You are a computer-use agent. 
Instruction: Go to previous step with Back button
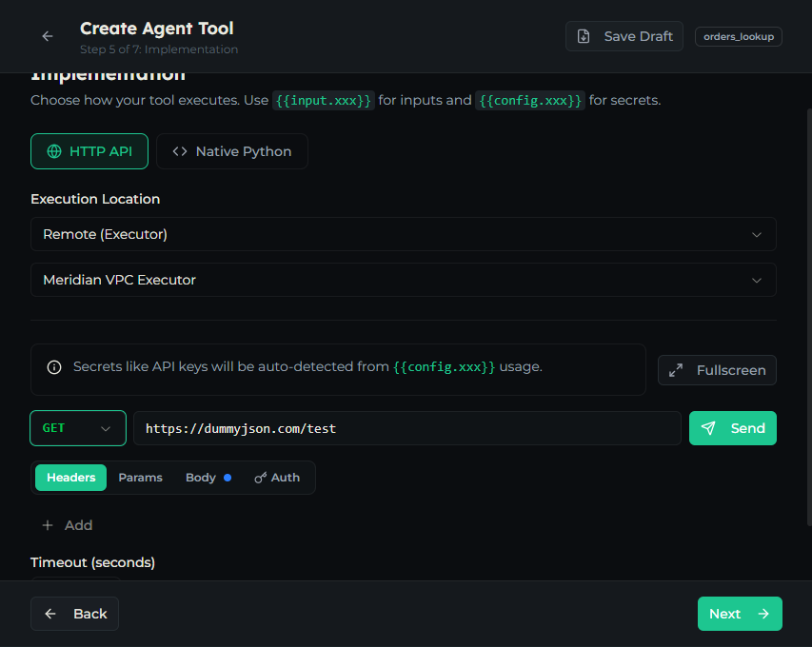click(74, 614)
